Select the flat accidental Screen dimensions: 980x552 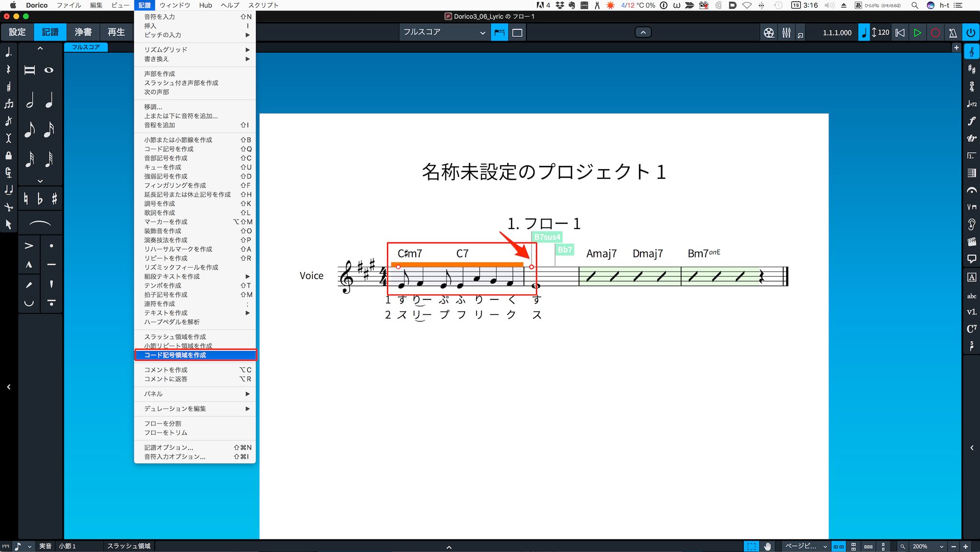(x=40, y=198)
